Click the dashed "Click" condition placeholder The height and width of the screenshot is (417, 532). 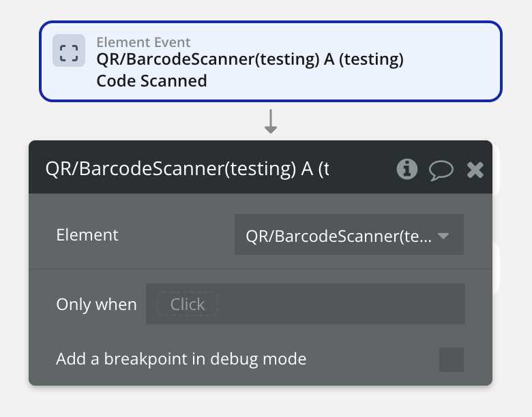tap(188, 304)
